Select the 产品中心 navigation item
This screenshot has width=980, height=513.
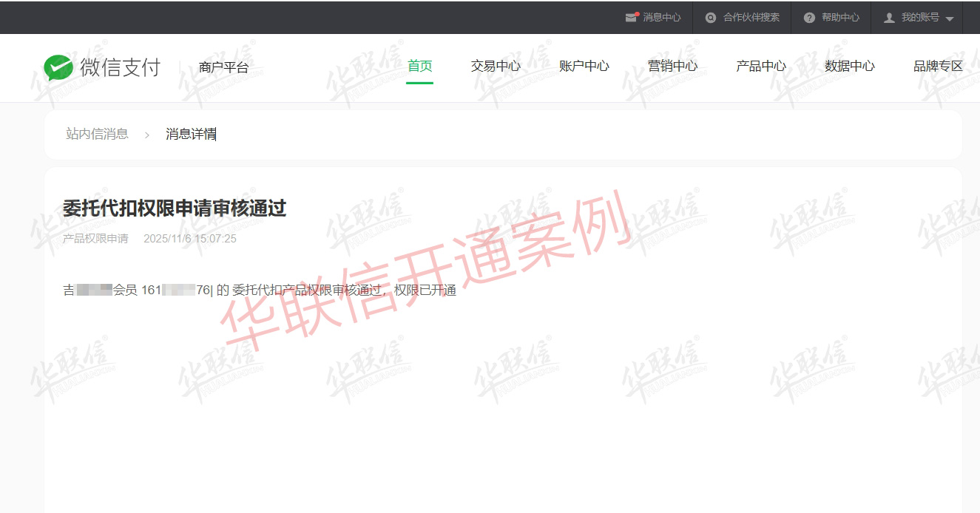click(761, 67)
